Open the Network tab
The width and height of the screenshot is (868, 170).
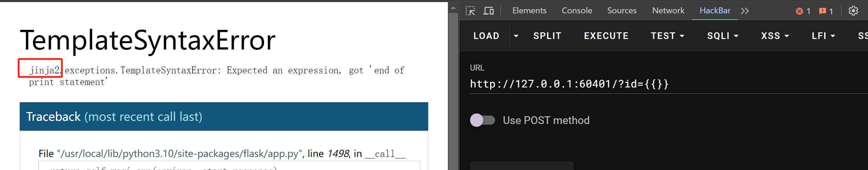coord(668,11)
